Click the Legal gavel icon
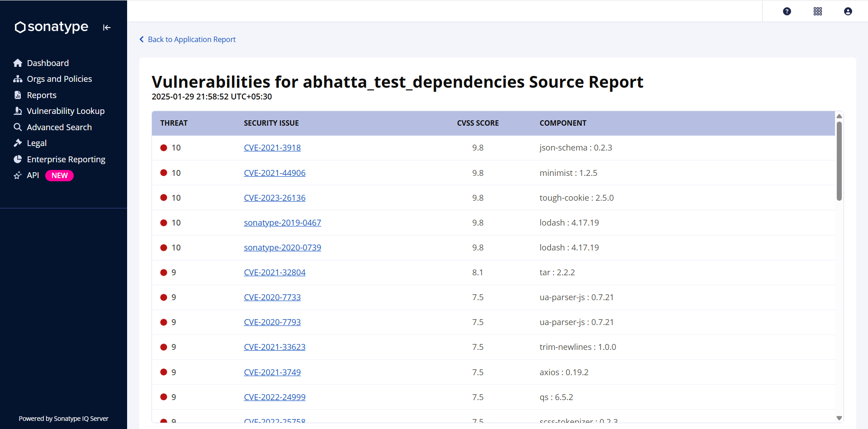This screenshot has height=429, width=868. coord(18,143)
